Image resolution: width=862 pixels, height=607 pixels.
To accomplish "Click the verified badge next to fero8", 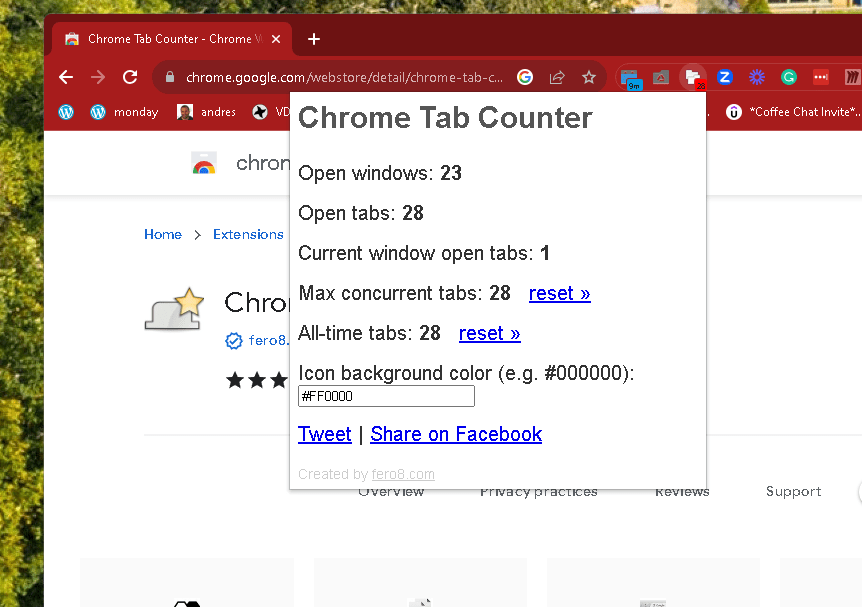I will point(234,341).
